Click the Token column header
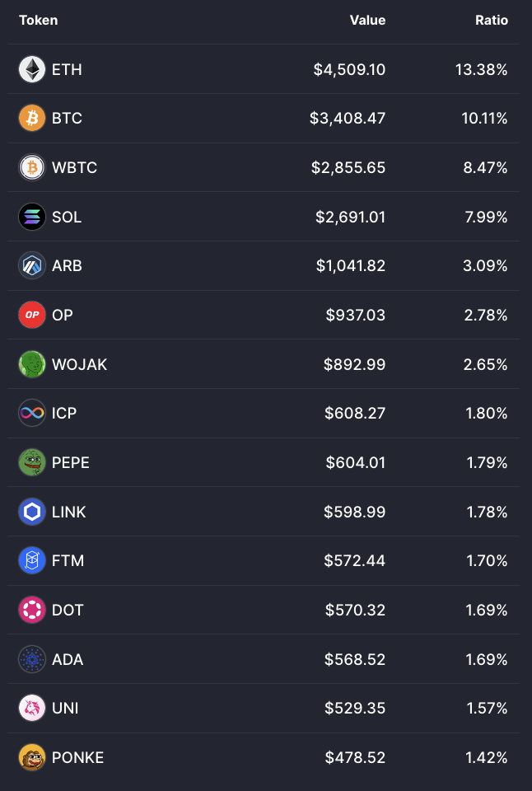Image resolution: width=532 pixels, height=791 pixels. [x=39, y=20]
